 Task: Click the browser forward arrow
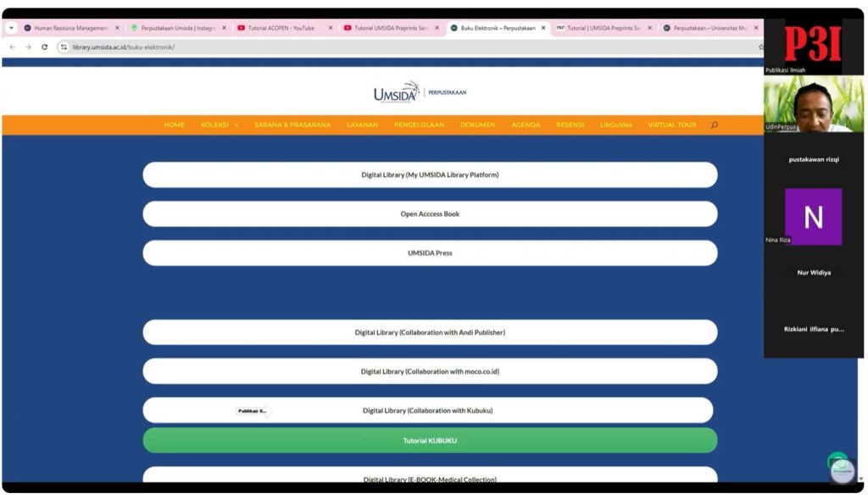point(28,47)
